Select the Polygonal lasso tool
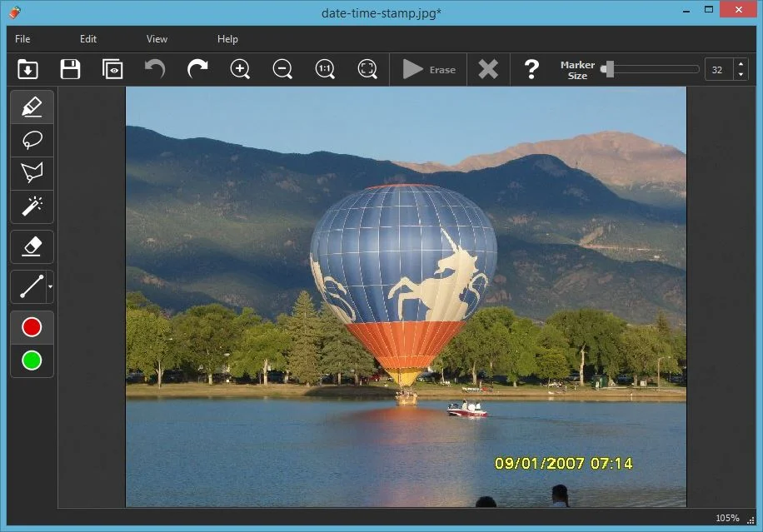 point(32,173)
